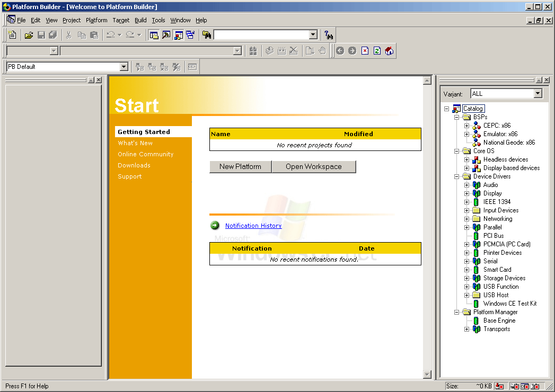Click the Redo arrow icon

tap(130, 34)
